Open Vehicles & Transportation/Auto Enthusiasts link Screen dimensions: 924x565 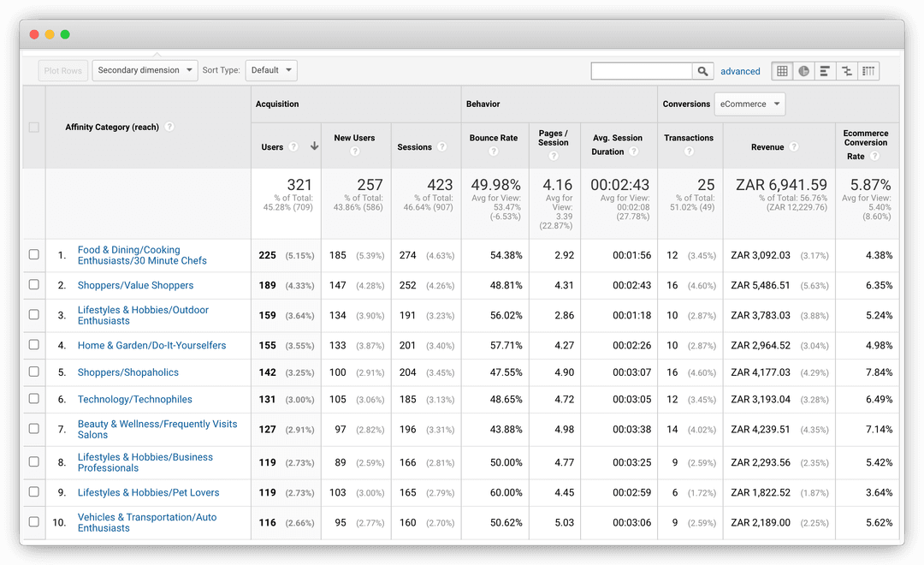(x=147, y=522)
